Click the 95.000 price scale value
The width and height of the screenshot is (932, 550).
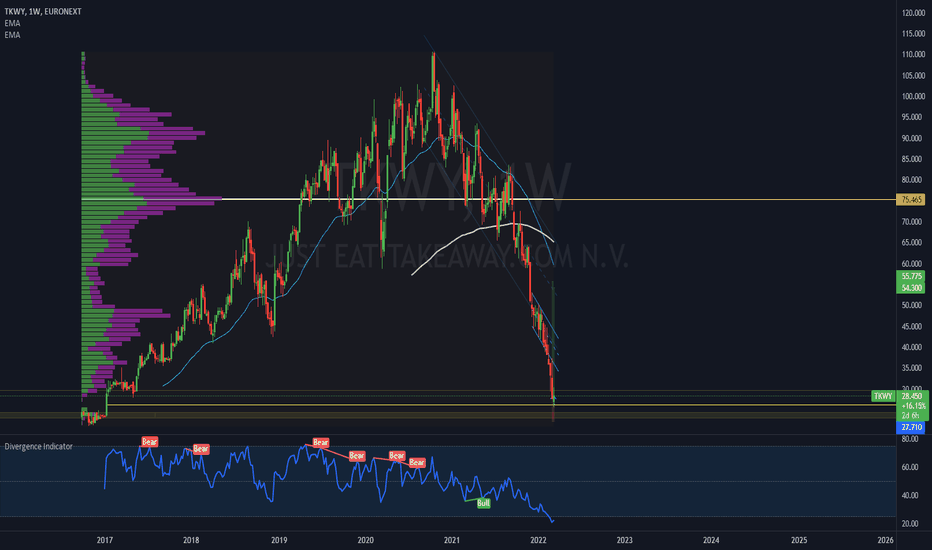click(x=913, y=117)
